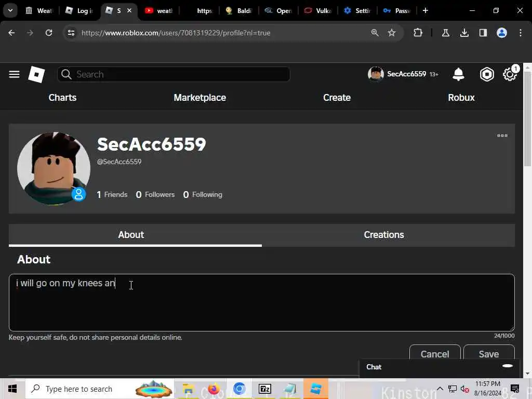Click the Windows taskbar search box
This screenshot has height=399, width=532.
(x=100, y=389)
